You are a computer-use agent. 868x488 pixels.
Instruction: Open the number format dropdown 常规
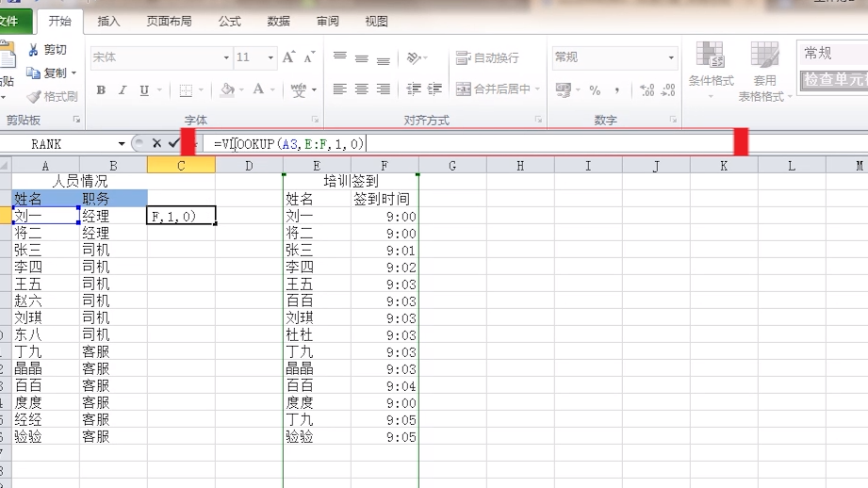coord(671,57)
